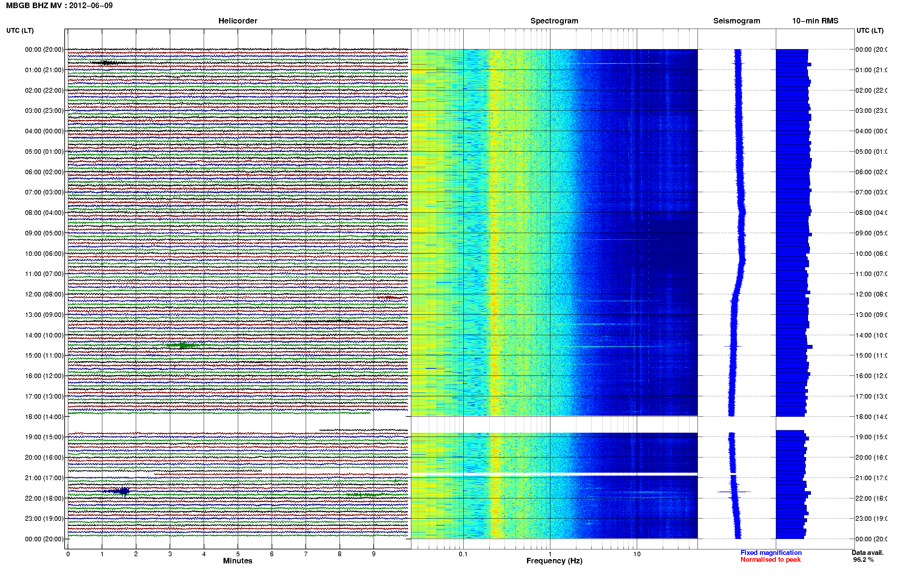
Task: Click the '9' minutes tick label
Action: 374,554
